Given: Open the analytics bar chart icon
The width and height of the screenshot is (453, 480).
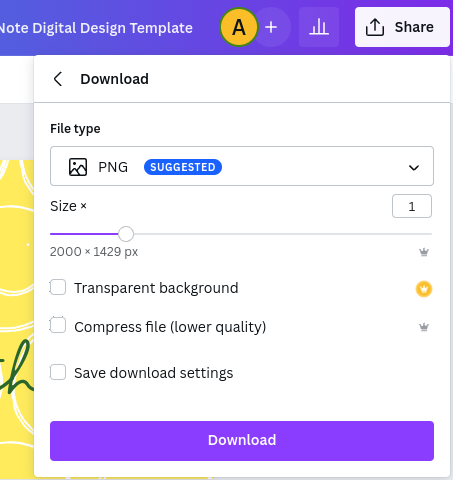Looking at the screenshot, I should 319,27.
